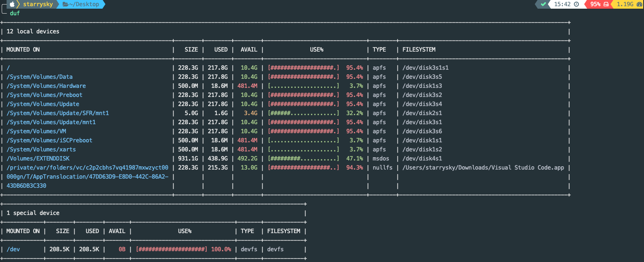Click the /dev/disk3s6 filesystem entry
Screen dimensions: 644x262
(x=422, y=131)
